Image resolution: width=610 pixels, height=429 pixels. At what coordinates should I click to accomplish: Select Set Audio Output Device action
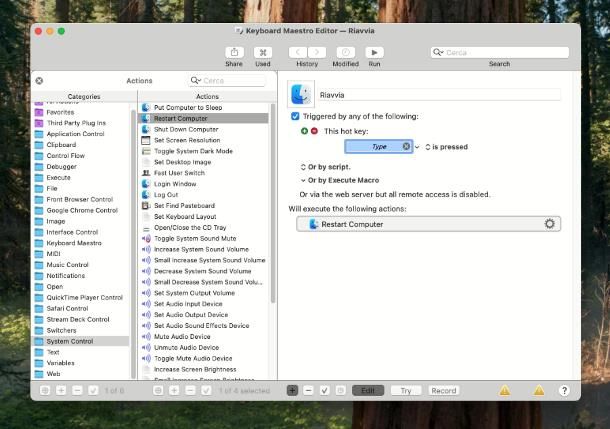(x=203, y=315)
